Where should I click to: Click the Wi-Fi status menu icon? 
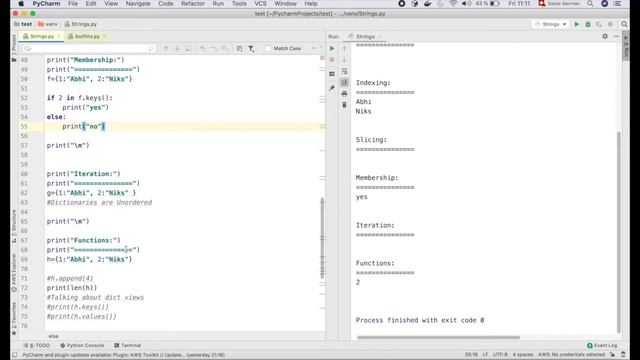click(453, 4)
